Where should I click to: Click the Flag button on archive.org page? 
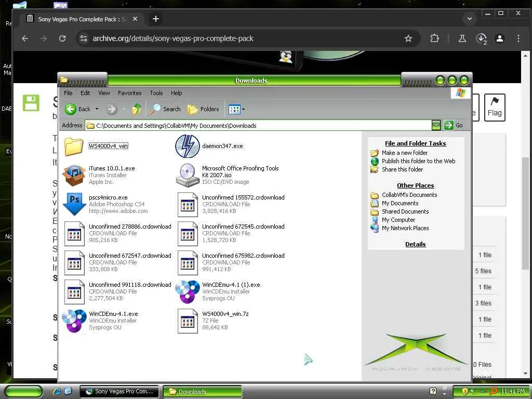pos(495,108)
